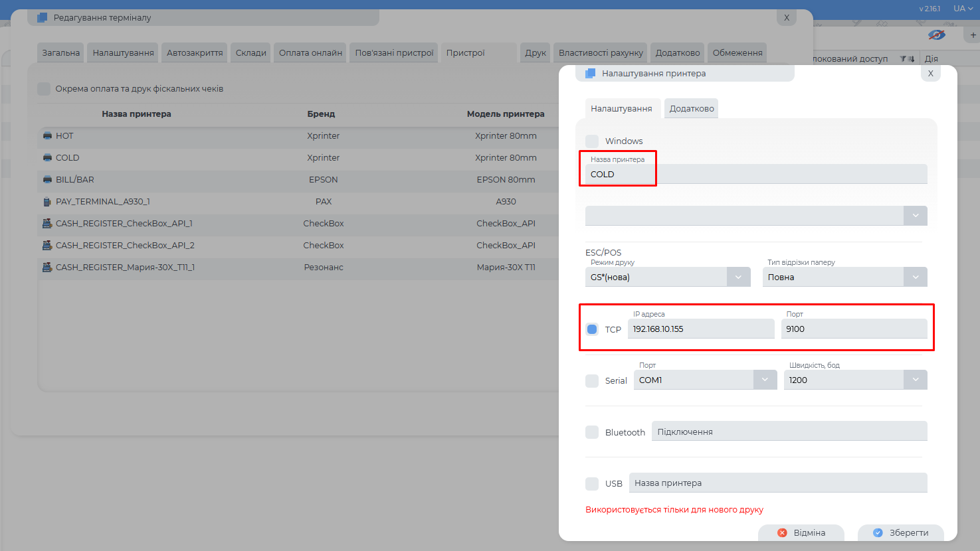This screenshot has width=980, height=551.
Task: Click the IP address field with 192.168.10.155
Action: click(700, 329)
